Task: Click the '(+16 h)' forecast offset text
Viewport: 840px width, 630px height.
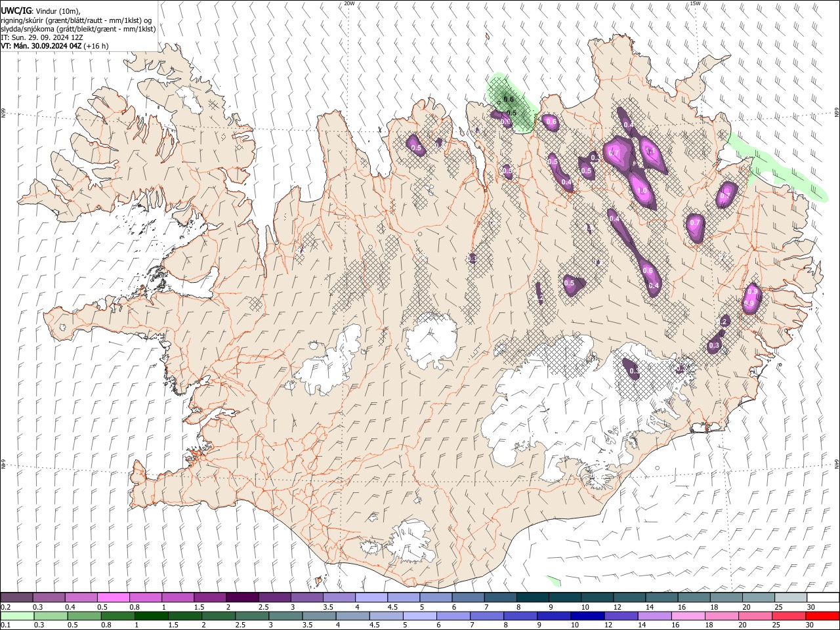Action: [x=96, y=46]
